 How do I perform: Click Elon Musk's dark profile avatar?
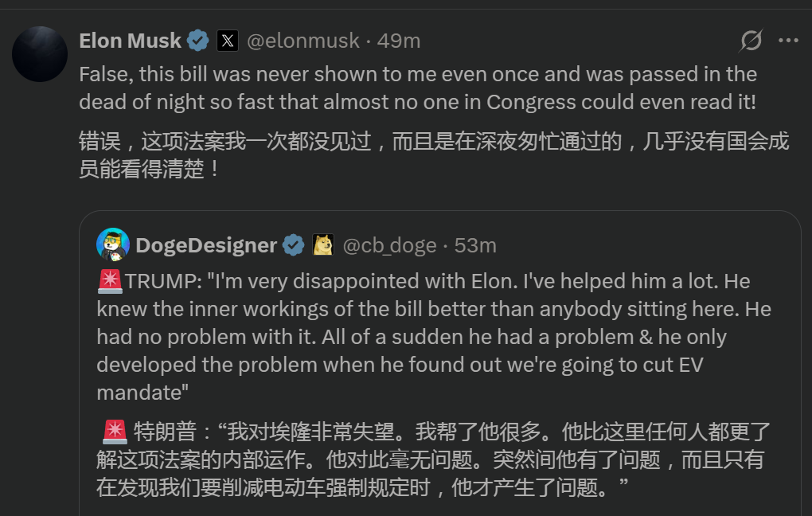click(40, 54)
